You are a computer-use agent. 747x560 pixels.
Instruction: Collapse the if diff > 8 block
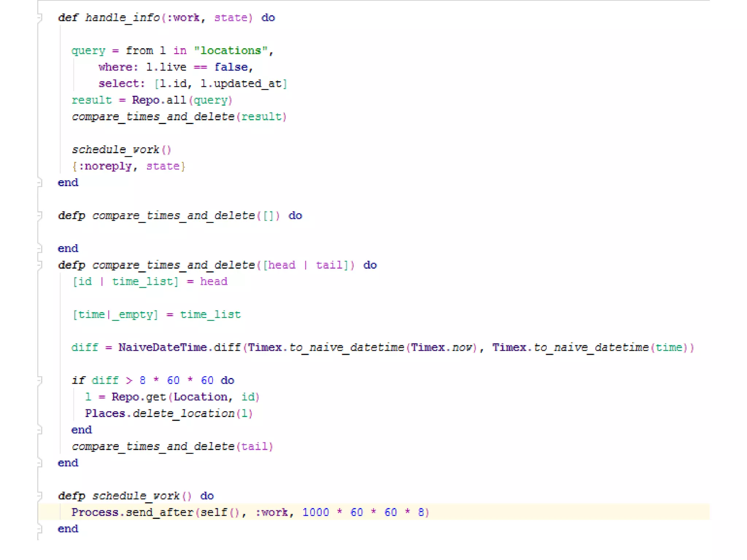tap(40, 380)
